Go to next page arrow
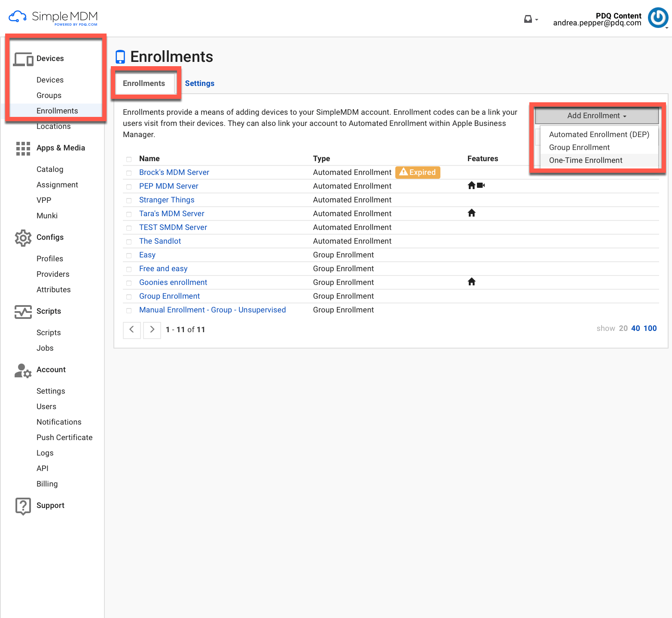Screen dimensions: 672x618 pyautogui.click(x=152, y=330)
